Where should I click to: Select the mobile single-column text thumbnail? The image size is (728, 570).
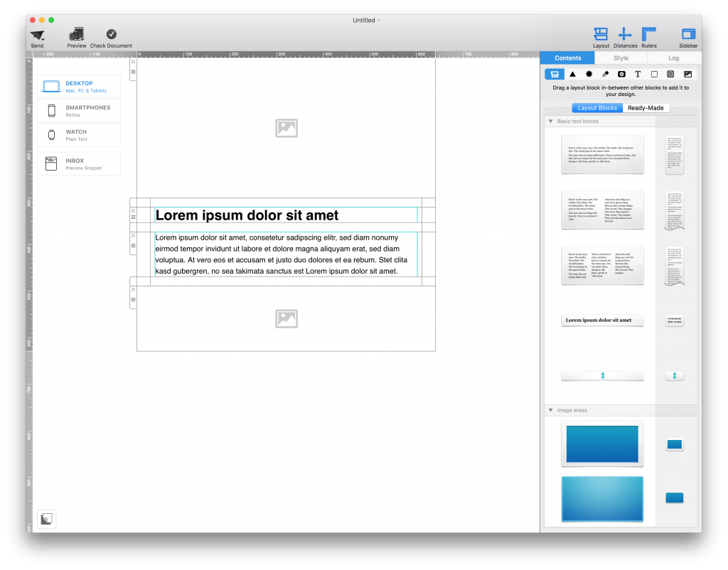click(674, 154)
